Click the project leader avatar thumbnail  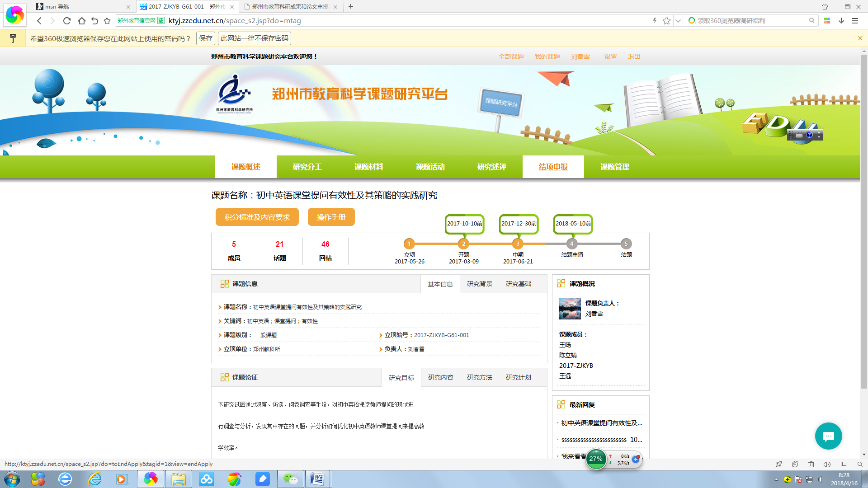[570, 309]
